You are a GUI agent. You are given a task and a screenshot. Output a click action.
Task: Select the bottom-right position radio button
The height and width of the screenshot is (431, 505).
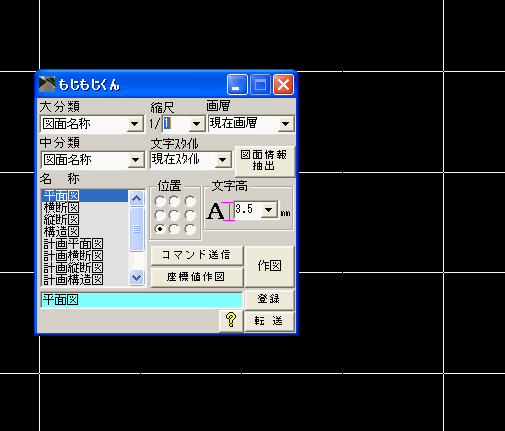coord(190,229)
